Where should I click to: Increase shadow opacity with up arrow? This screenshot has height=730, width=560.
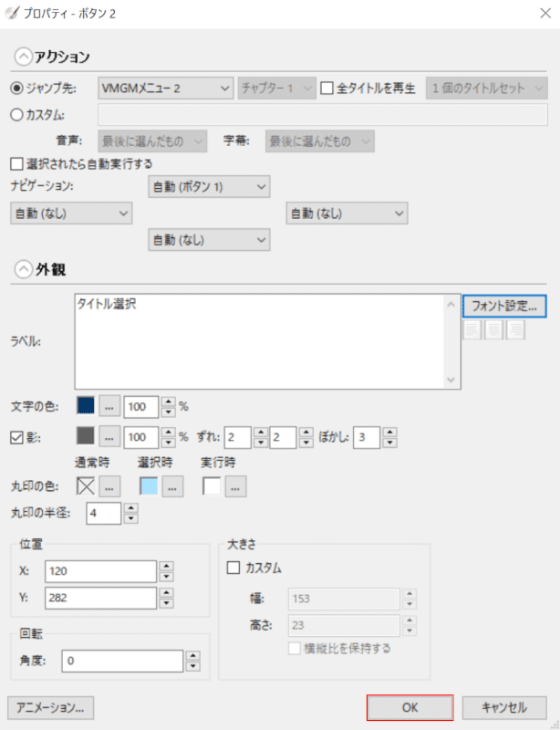click(x=168, y=432)
